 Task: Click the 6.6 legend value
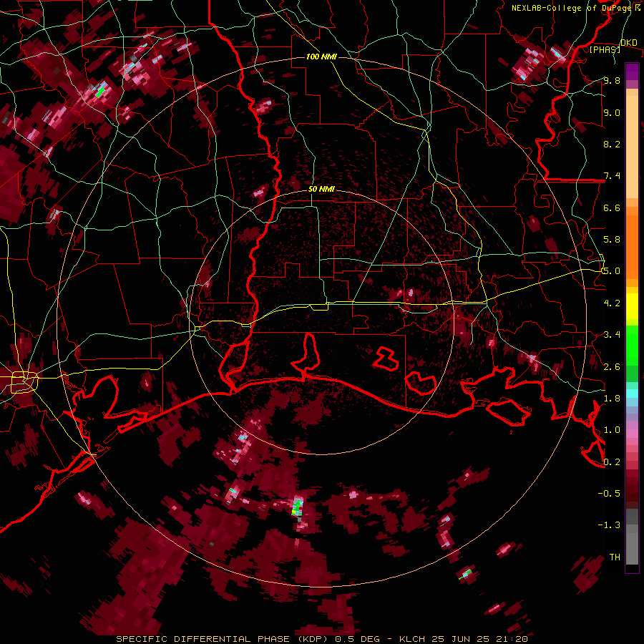point(612,208)
